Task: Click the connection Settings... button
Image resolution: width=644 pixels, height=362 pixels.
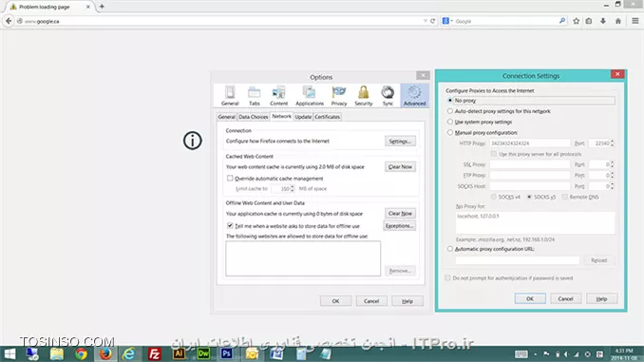Action: click(x=400, y=142)
